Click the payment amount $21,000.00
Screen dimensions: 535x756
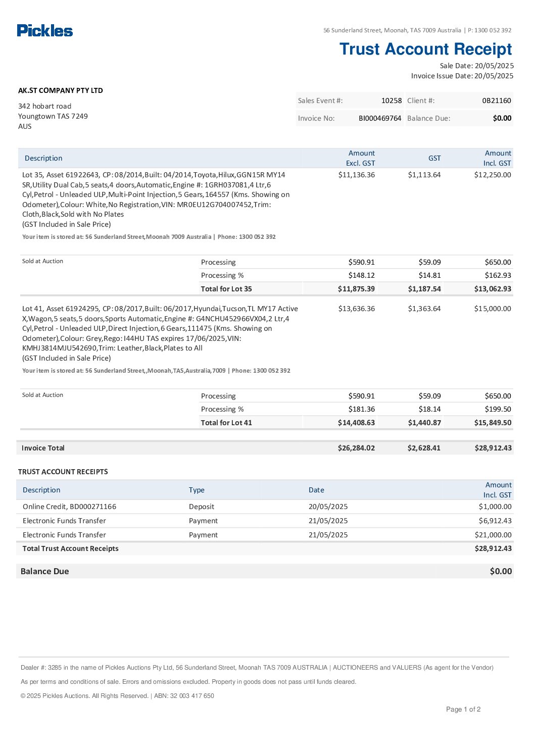coord(493,535)
